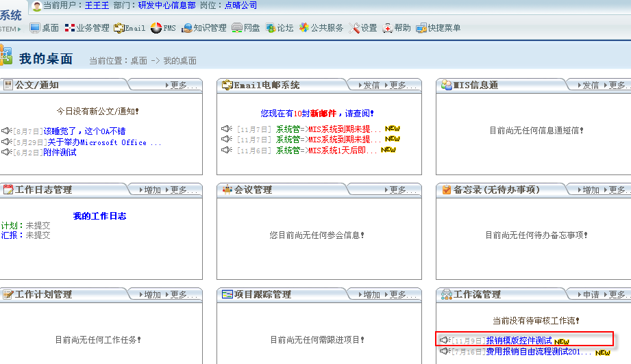Click the 帮助 first-aid icon
The width and height of the screenshot is (631, 364).
click(388, 28)
